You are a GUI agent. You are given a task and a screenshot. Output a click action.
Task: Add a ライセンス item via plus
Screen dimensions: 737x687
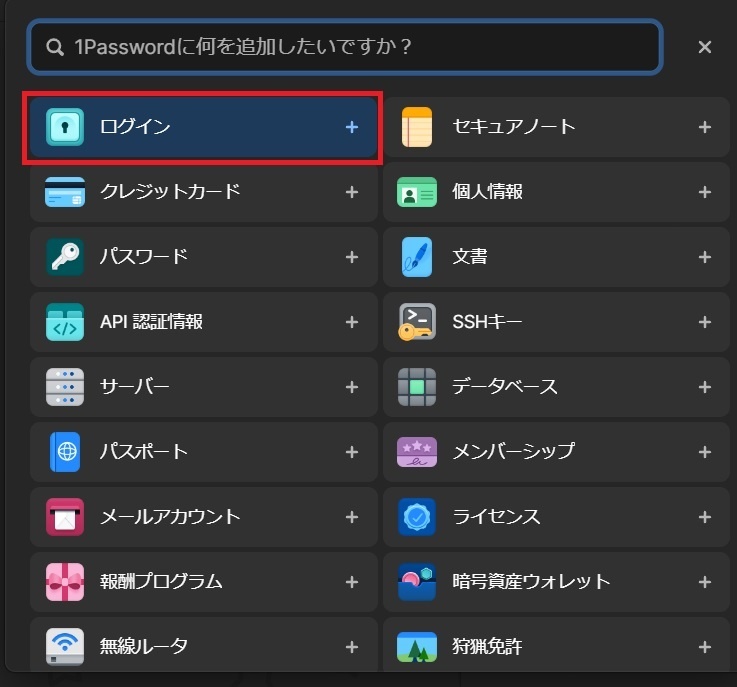pyautogui.click(x=705, y=517)
